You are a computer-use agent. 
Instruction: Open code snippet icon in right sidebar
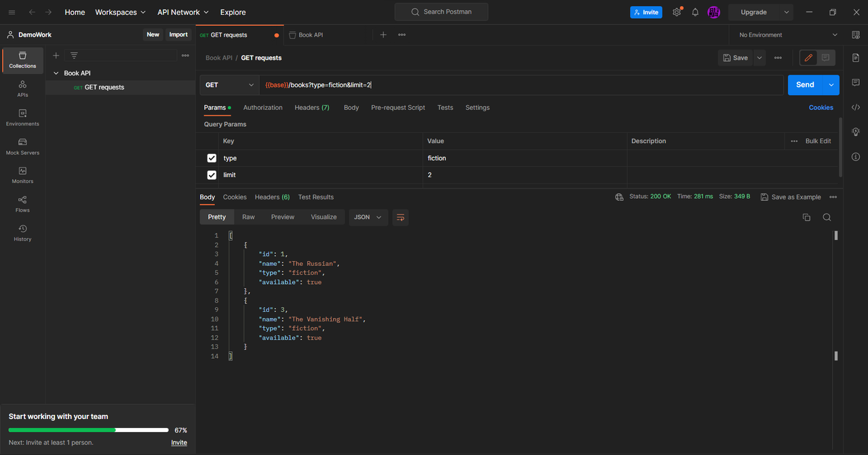tap(856, 107)
